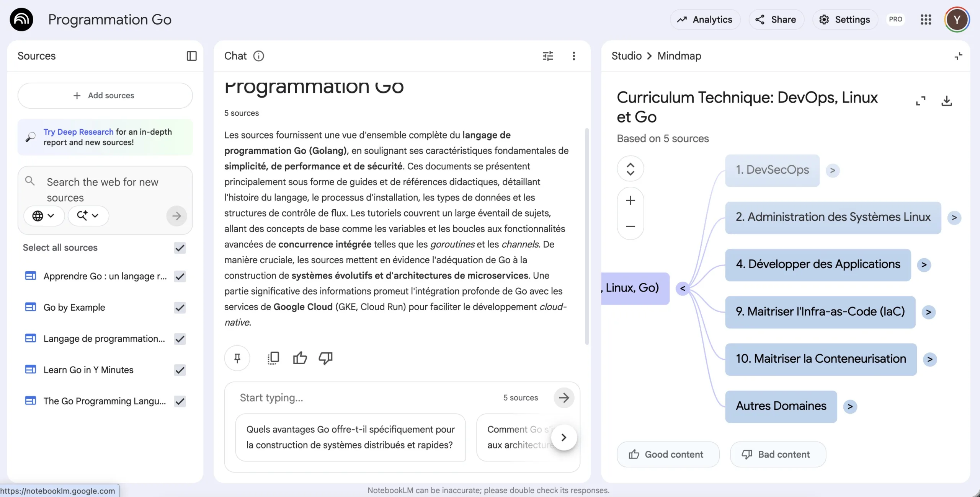Deselect the Go by Example source
Screen dimensions: 980x497
180,308
